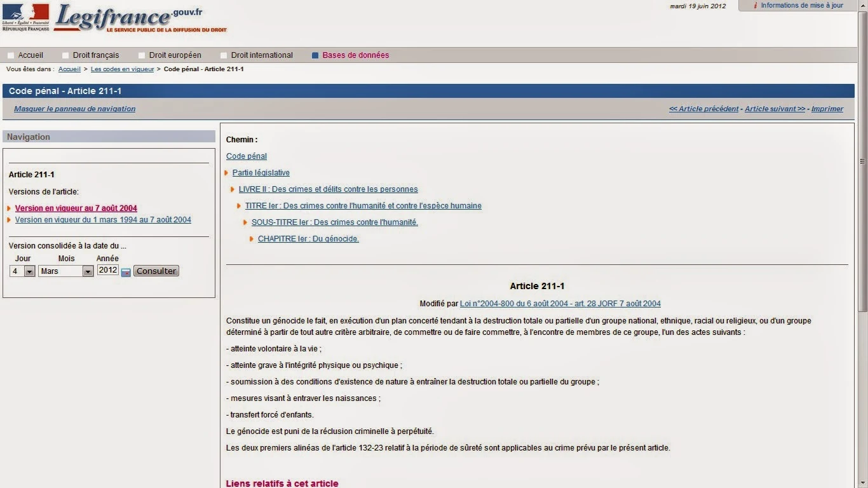This screenshot has height=488, width=868.
Task: Click the text '- mesures visant à entraver les naissances ;'
Action: [303, 398]
